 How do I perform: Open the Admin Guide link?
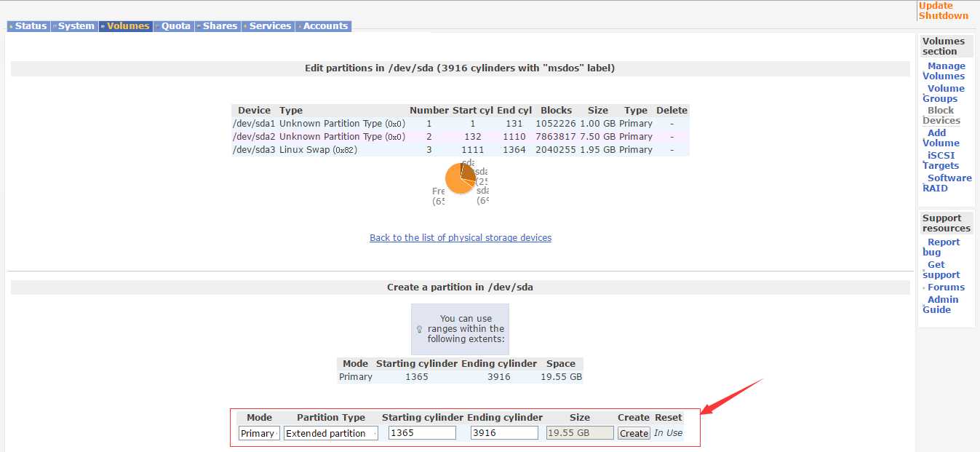(941, 305)
